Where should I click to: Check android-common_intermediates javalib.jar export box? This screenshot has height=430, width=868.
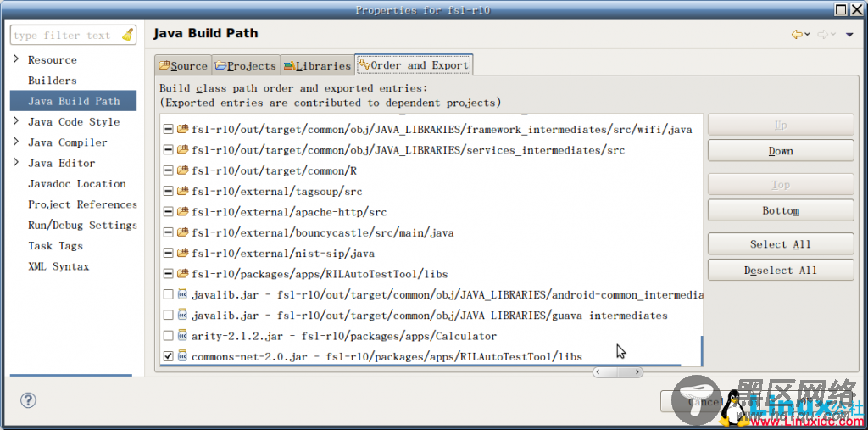tap(169, 294)
